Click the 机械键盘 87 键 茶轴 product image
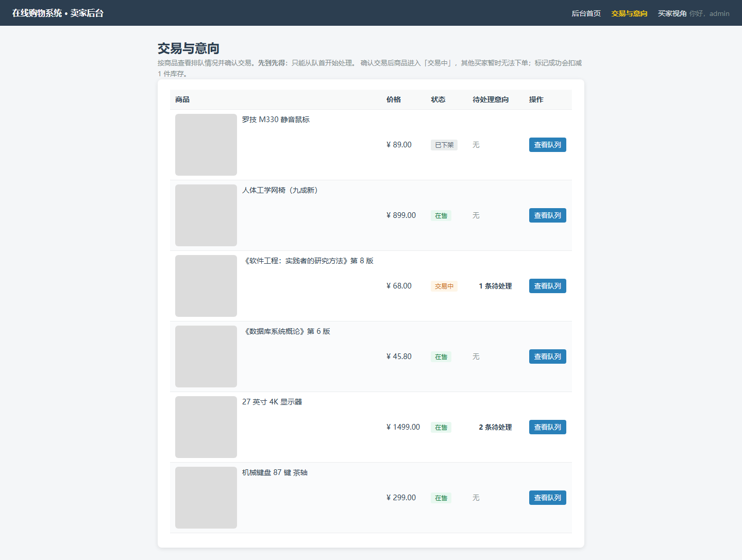Viewport: 742px width, 560px height. tap(206, 498)
